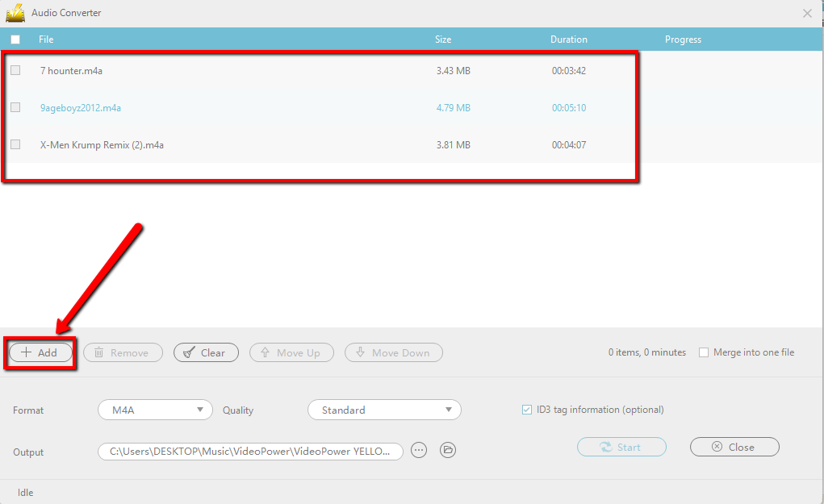Click the ellipsis output settings icon
The width and height of the screenshot is (824, 504).
418,452
